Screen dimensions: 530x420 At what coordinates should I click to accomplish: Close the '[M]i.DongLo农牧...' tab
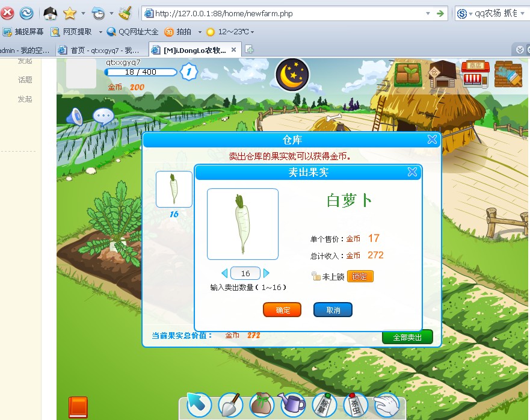click(x=233, y=50)
